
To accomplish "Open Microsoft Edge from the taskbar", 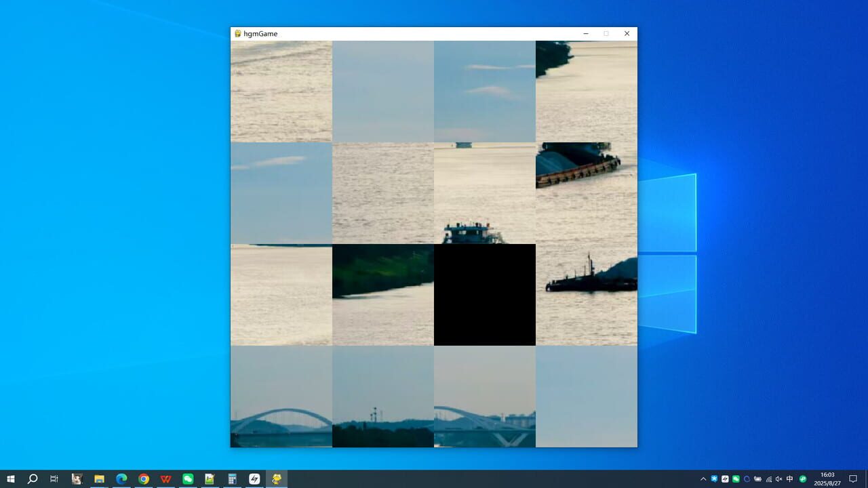I will [121, 479].
